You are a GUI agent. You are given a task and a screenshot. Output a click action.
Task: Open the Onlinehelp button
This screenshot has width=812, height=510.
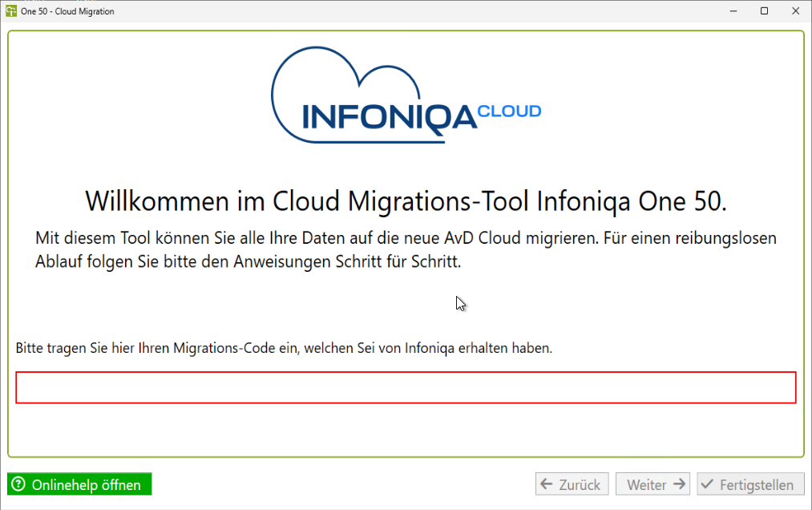coord(79,484)
